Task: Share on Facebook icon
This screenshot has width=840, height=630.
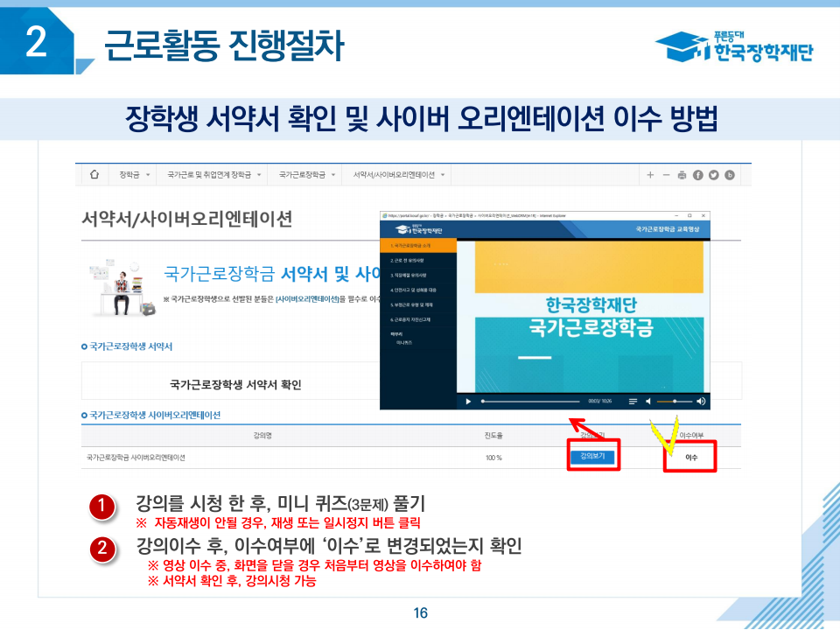Action: [697, 175]
